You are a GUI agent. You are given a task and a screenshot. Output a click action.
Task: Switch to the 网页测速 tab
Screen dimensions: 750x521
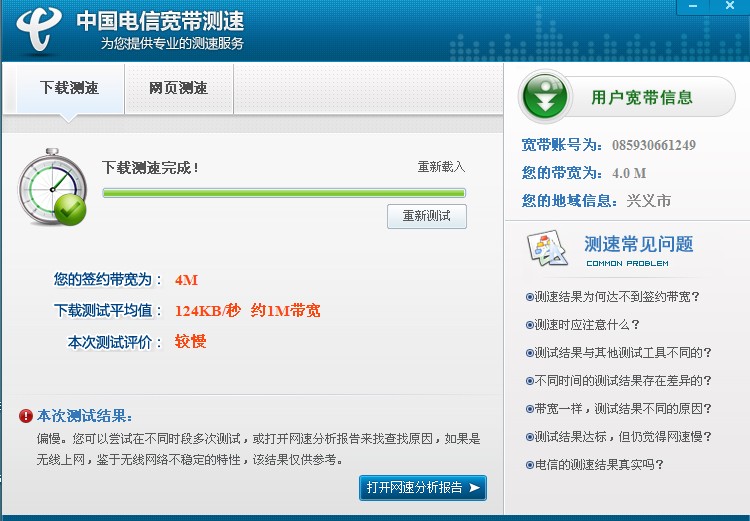pos(178,89)
